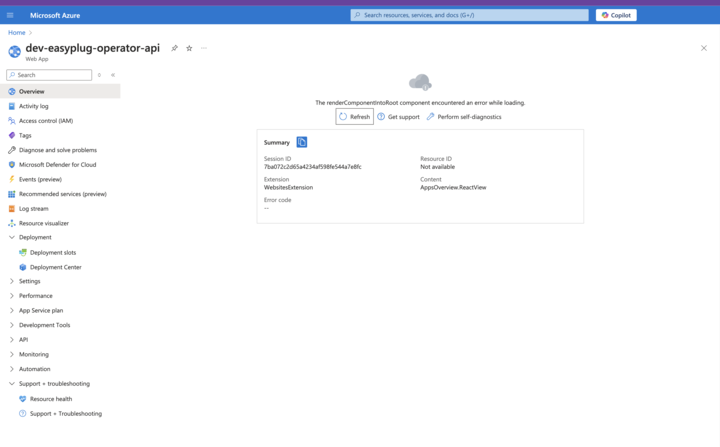Open the more options ellipsis next to title
The image size is (720, 447).
point(204,48)
